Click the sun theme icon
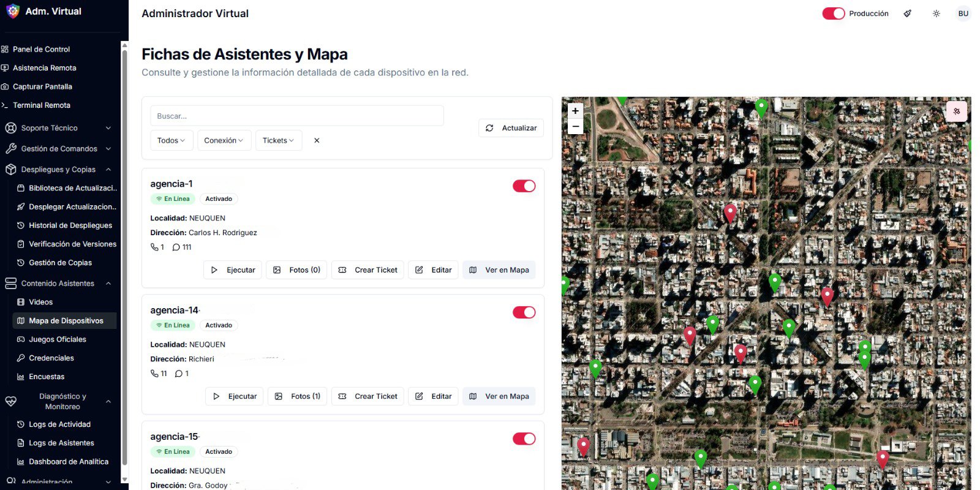980x490 pixels. pos(936,13)
